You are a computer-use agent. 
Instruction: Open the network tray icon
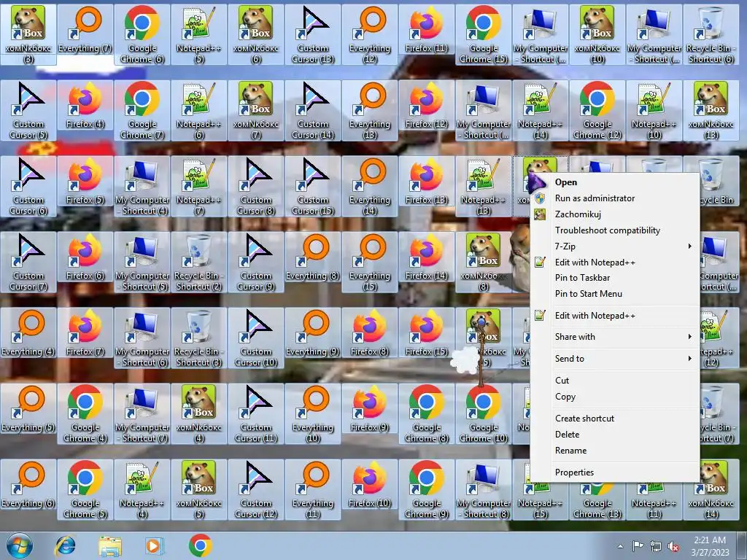(x=656, y=547)
